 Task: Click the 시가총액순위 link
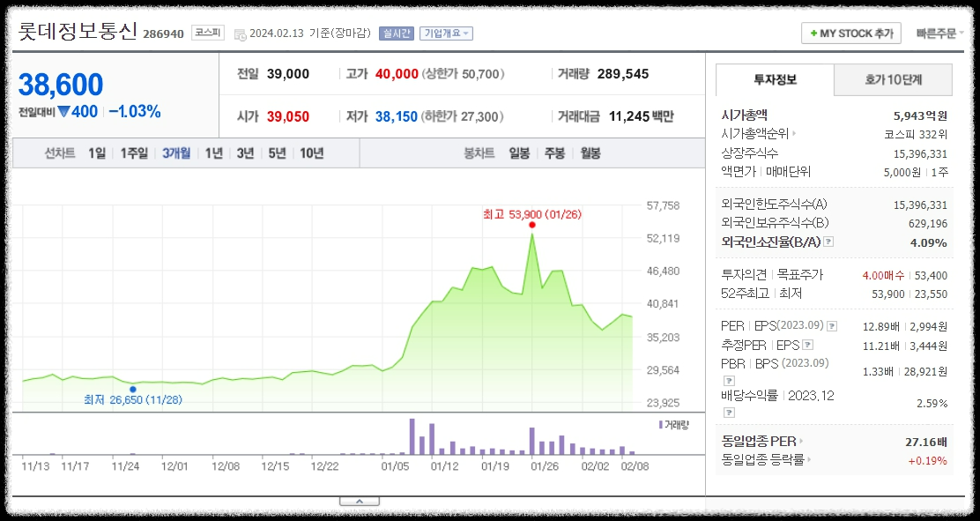click(755, 134)
